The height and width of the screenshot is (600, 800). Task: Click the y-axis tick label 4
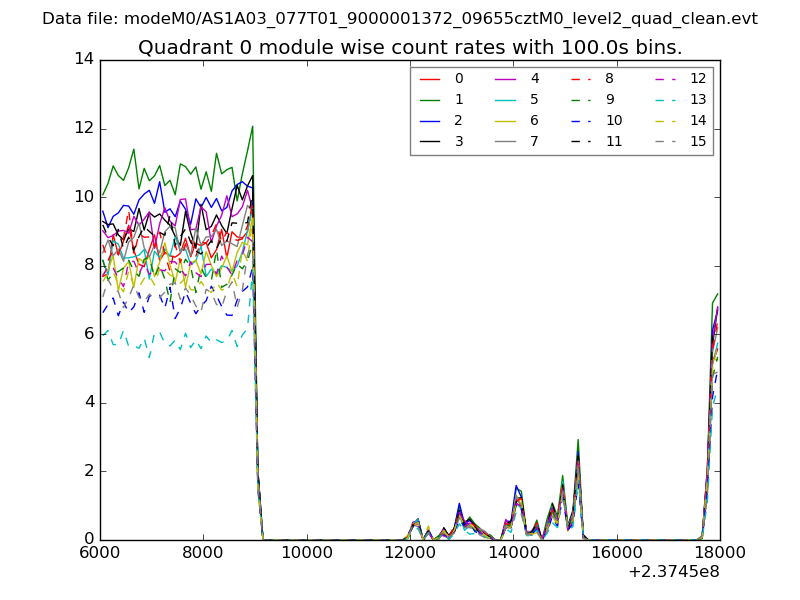88,402
